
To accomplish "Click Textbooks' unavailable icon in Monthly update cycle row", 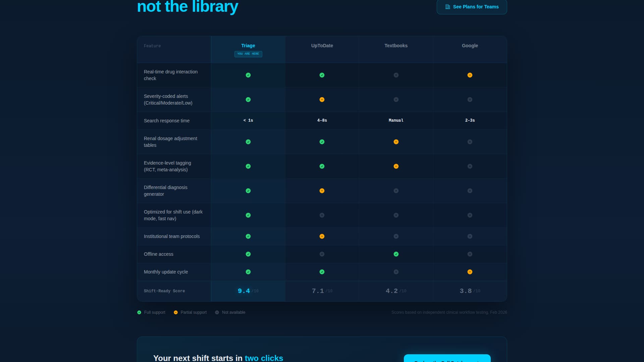I will 396,272.
